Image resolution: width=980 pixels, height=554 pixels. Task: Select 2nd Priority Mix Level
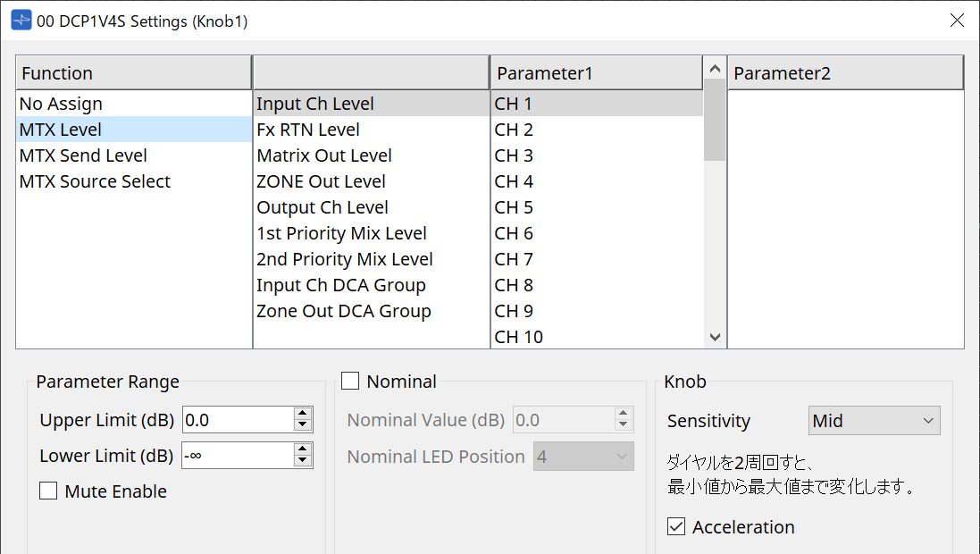(344, 258)
